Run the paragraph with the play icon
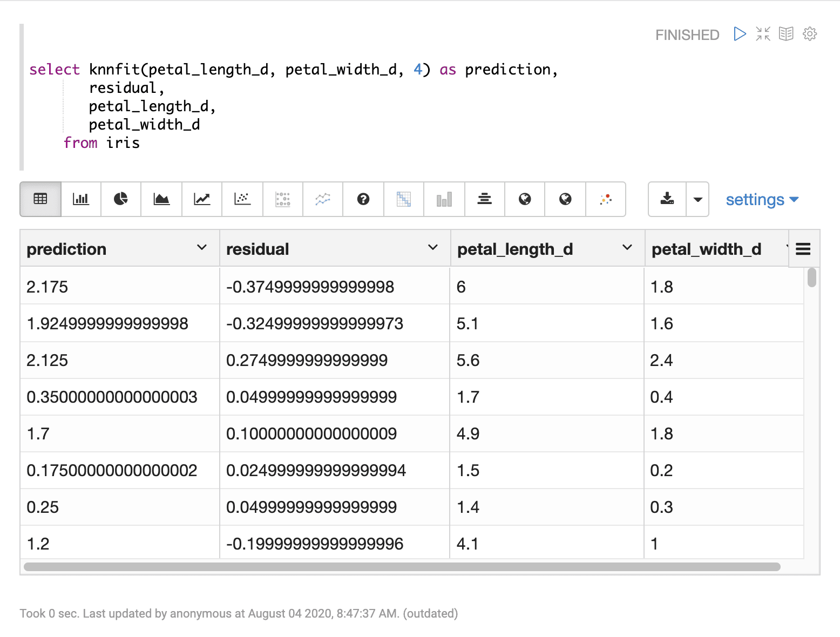The height and width of the screenshot is (637, 840). 739,33
